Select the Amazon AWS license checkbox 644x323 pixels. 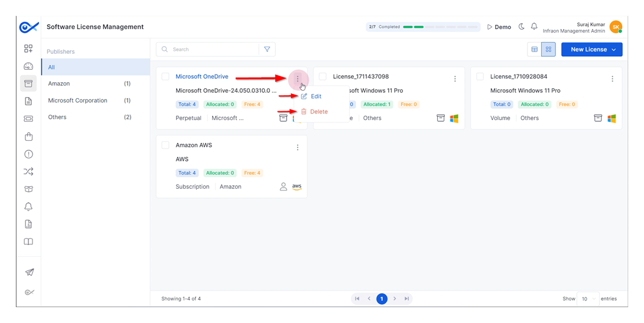click(165, 145)
